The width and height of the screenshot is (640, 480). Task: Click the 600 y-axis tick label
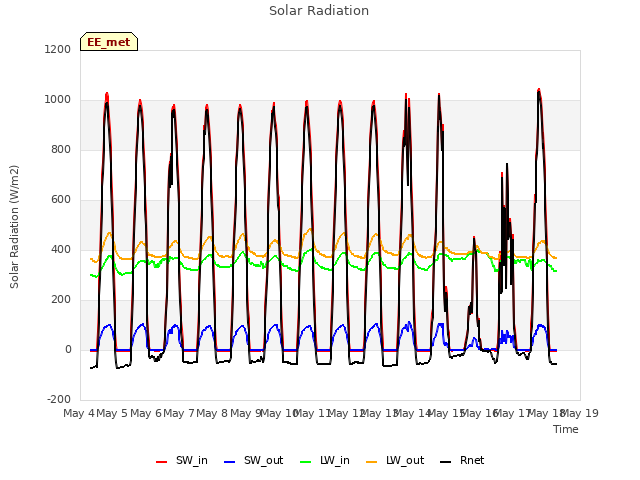click(61, 200)
